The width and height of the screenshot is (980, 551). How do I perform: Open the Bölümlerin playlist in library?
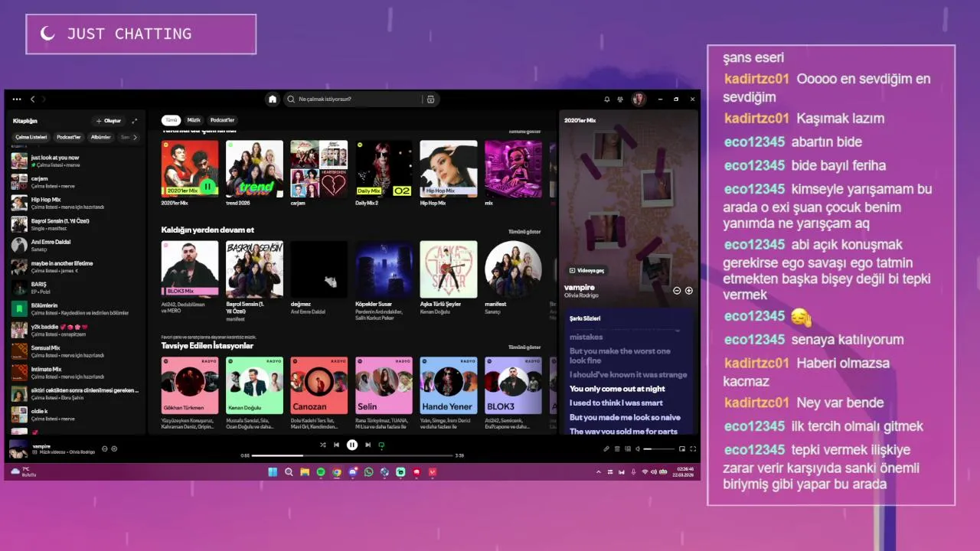75,308
